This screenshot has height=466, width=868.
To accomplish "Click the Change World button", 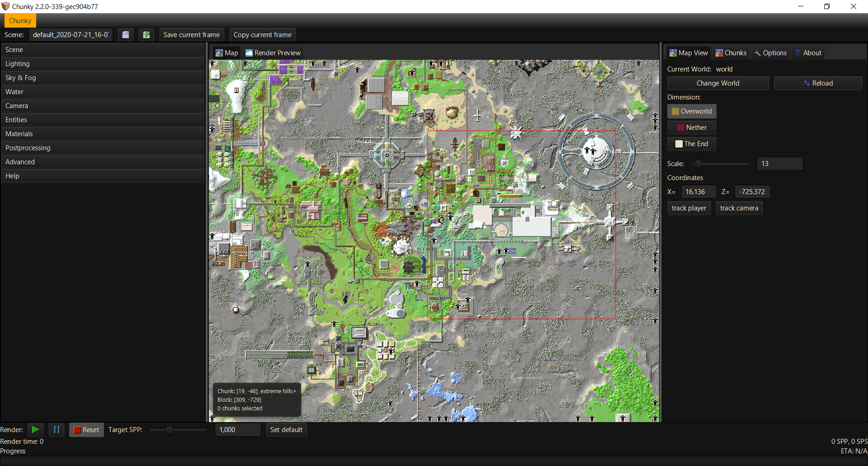I will click(718, 83).
